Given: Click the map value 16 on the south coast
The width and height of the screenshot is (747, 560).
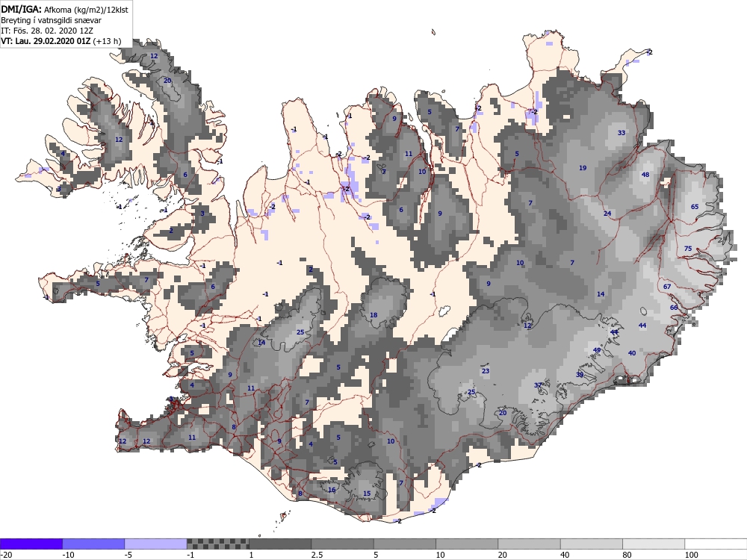Looking at the screenshot, I should pyautogui.click(x=332, y=490).
